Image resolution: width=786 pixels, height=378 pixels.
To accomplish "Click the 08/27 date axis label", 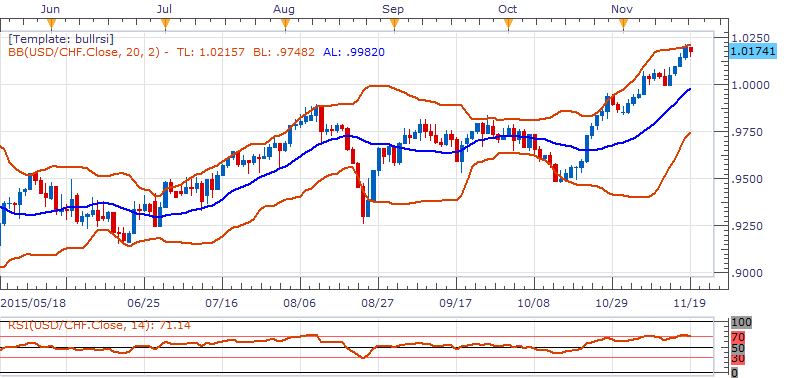I will 376,304.
